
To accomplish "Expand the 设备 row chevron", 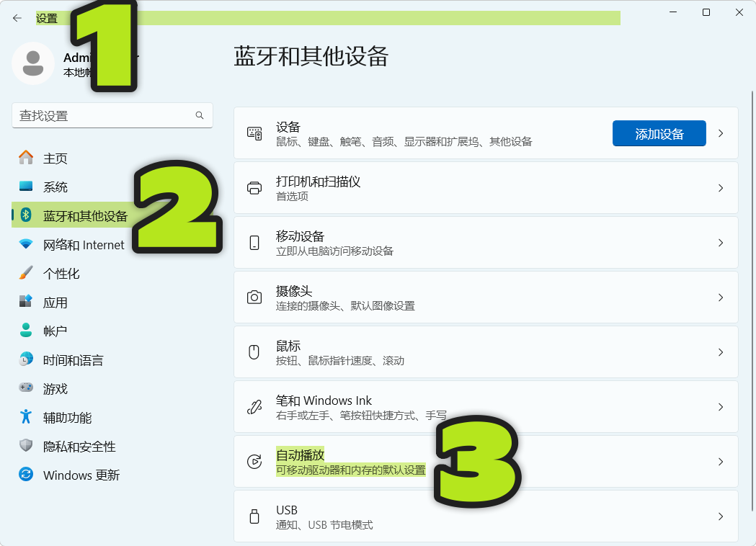I will [x=721, y=133].
